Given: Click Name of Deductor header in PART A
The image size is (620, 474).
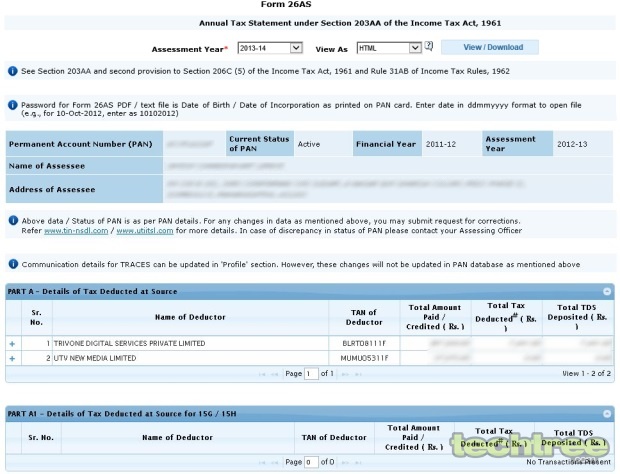Looking at the screenshot, I should tap(190, 317).
